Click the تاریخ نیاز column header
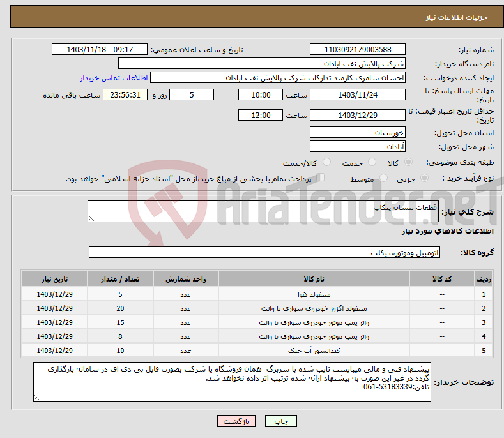 coord(55,279)
